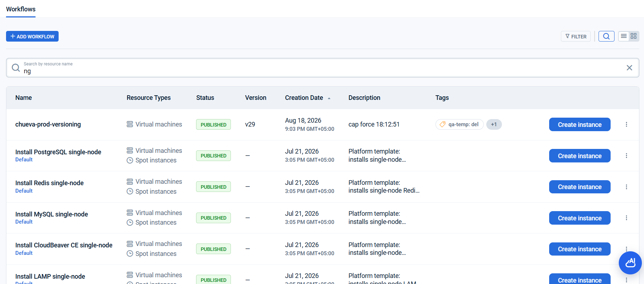
Task: Open Install MySQL single-node workflow
Action: tap(52, 214)
